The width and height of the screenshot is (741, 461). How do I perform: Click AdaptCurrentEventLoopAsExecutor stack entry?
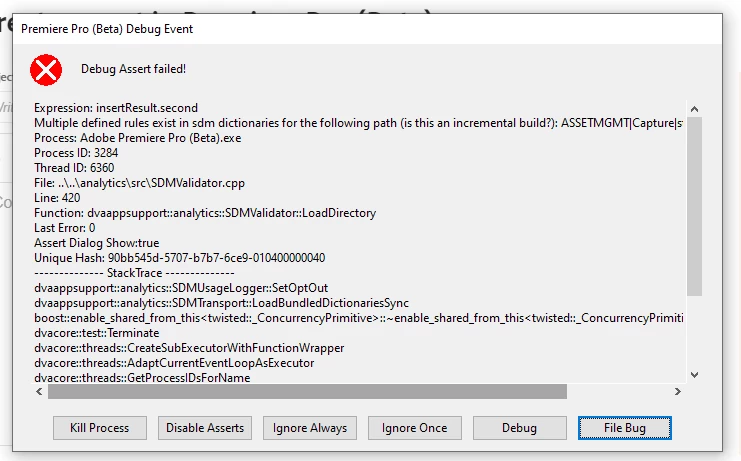point(174,363)
